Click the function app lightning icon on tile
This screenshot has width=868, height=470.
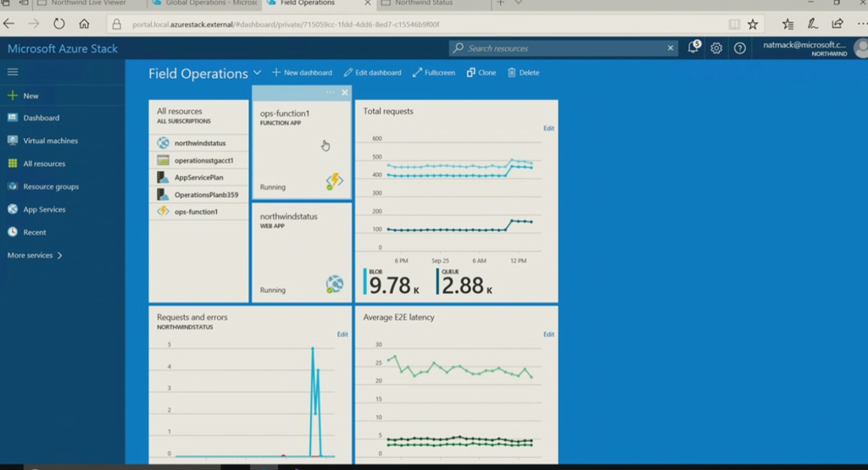tap(334, 181)
